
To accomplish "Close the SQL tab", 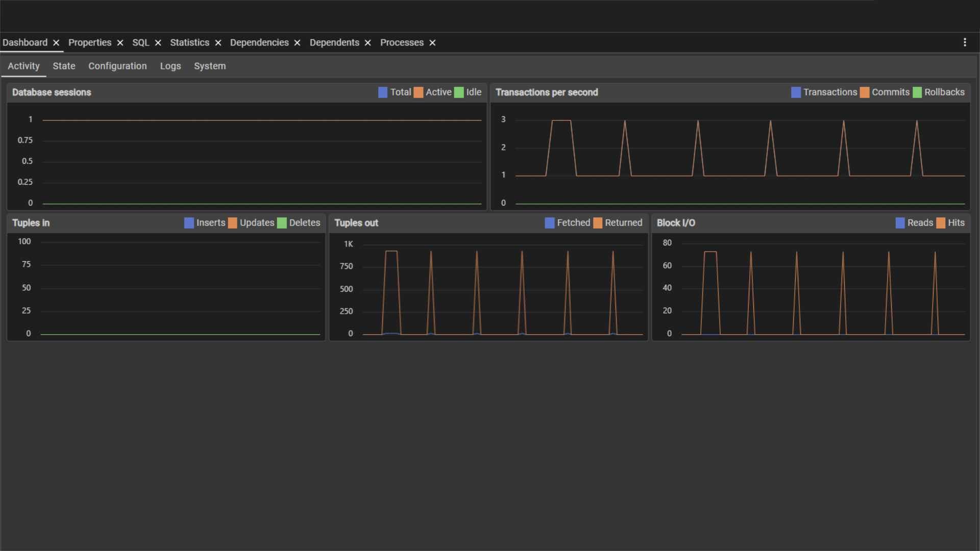I will click(158, 43).
